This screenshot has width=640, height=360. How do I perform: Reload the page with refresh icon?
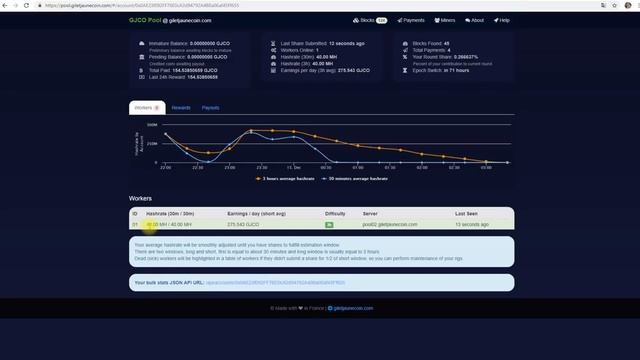tap(26, 5)
